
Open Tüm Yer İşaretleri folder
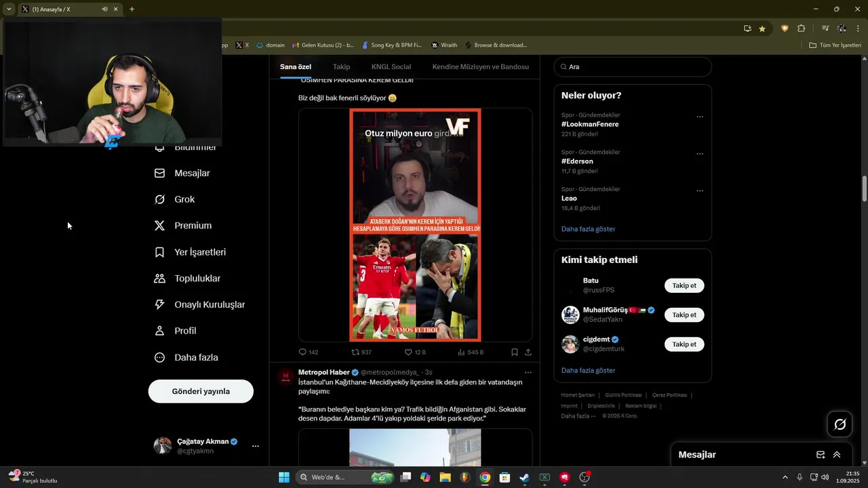[835, 45]
